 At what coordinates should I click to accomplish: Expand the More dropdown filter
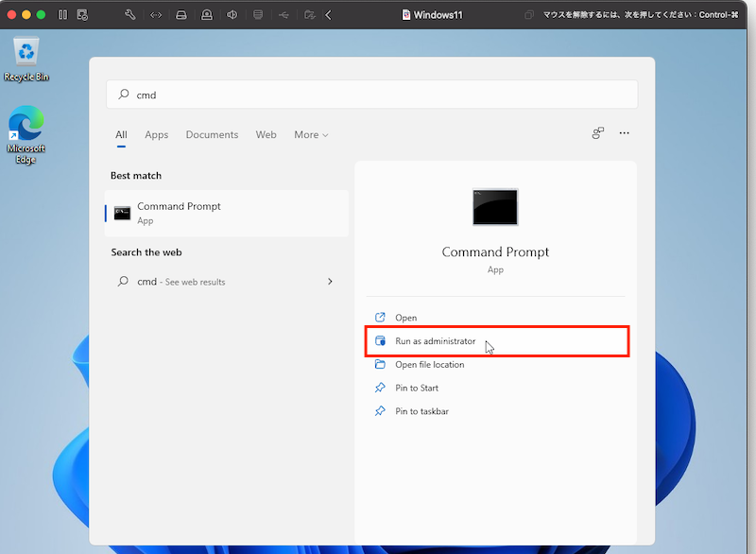tap(311, 135)
